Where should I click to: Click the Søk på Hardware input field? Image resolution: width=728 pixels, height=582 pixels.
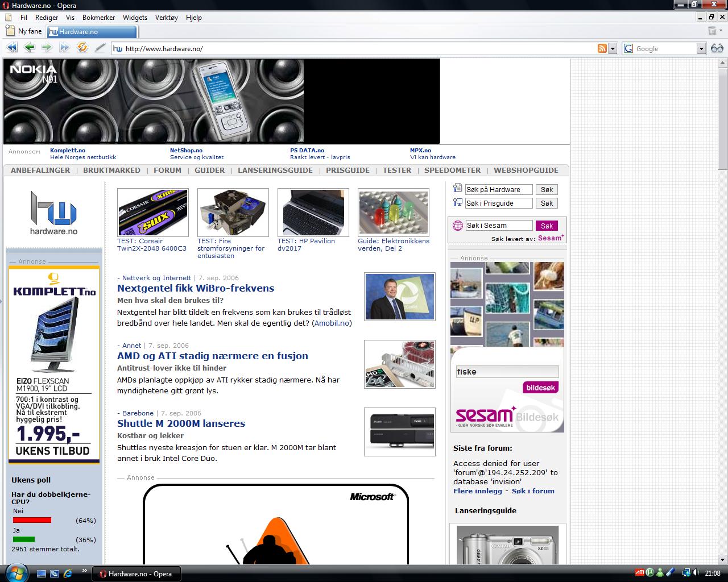pyautogui.click(x=499, y=190)
